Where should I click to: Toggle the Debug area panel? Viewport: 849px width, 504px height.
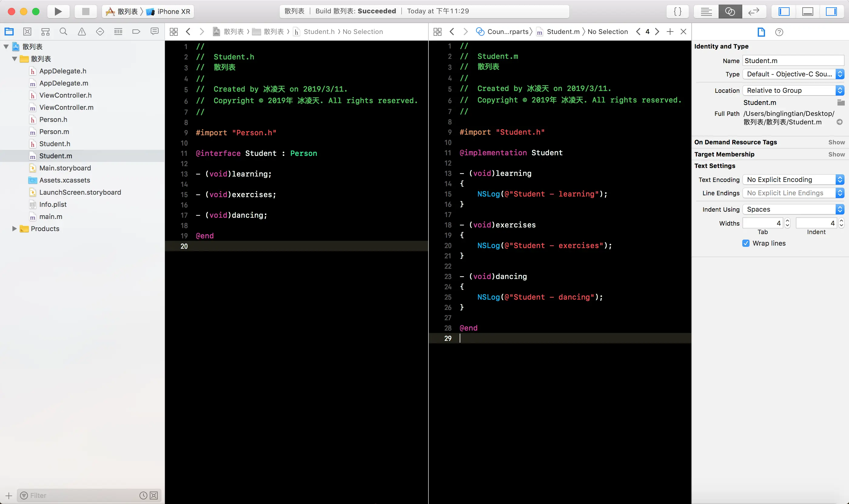(x=807, y=12)
